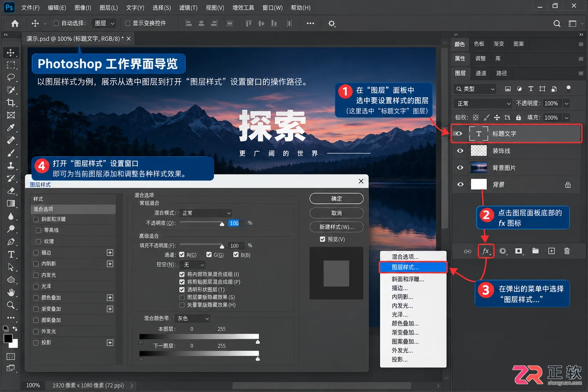Enable 自动选择 checkbox
This screenshot has height=392, width=588.
(x=56, y=23)
